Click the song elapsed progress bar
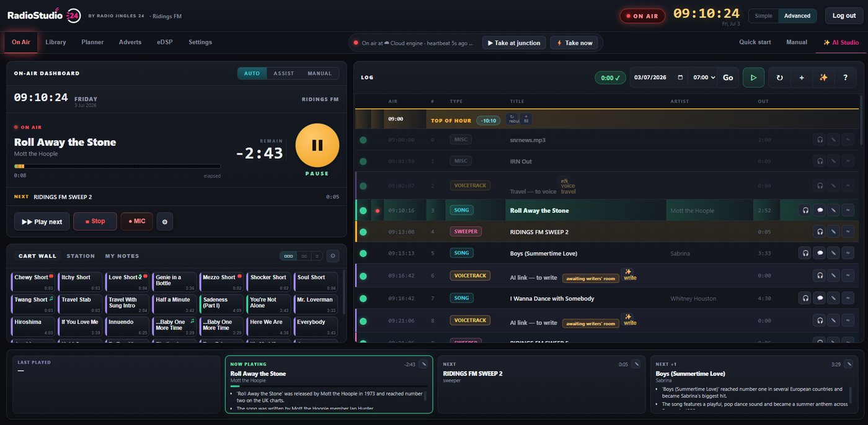 point(117,166)
